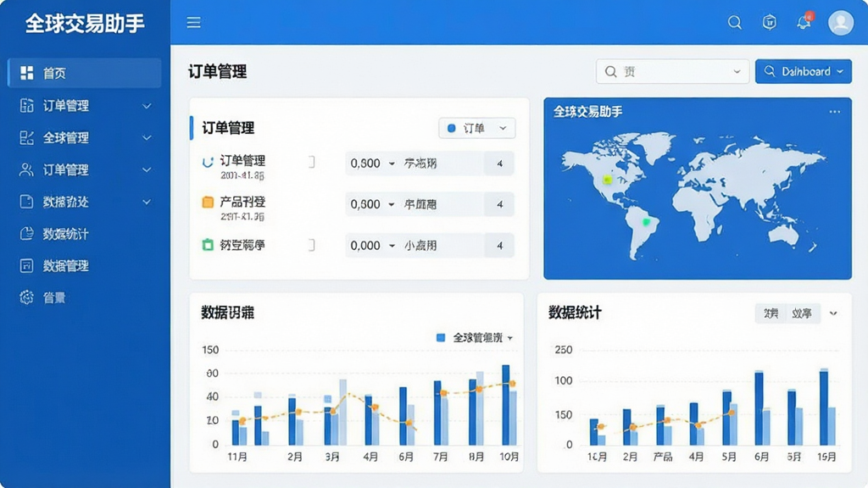Tick the checkbox in the green-icon order row

coord(312,245)
